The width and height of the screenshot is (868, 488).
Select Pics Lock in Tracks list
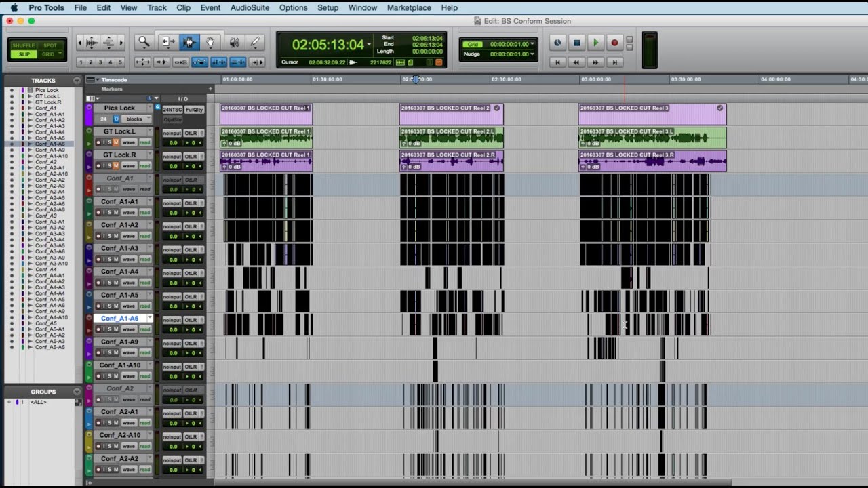click(x=47, y=90)
